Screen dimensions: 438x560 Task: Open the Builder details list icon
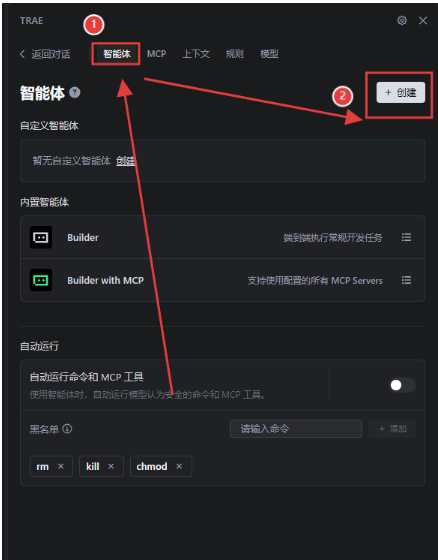click(406, 237)
